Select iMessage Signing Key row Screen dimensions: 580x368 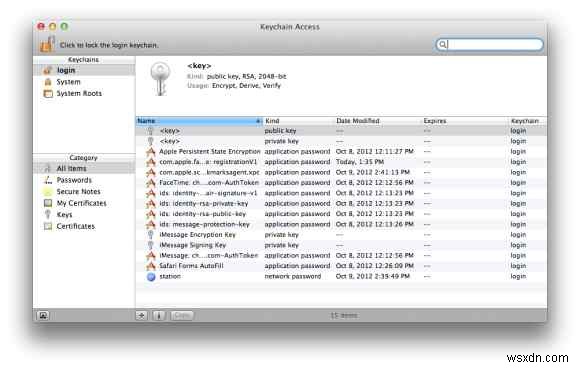tap(341, 245)
